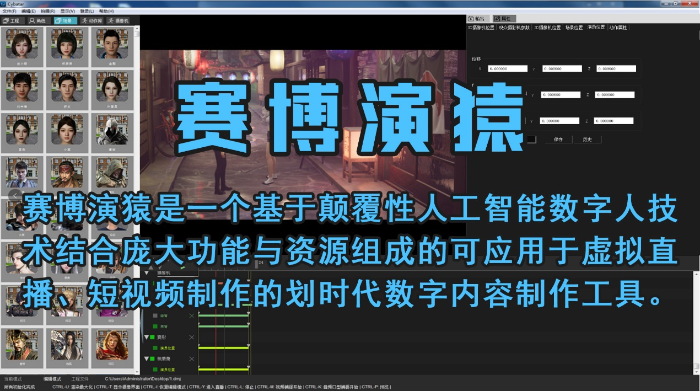This screenshot has width=700, height=391.
Task: Collapse the 视频微 track triangle
Action: pyautogui.click(x=146, y=359)
